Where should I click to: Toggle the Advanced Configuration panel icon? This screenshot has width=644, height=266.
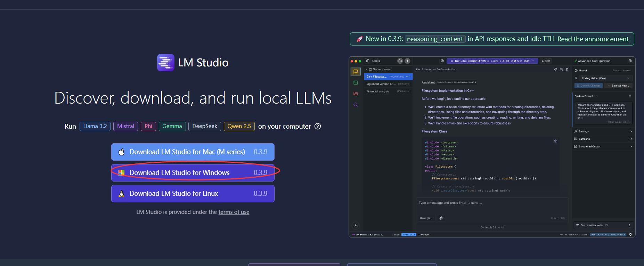630,61
